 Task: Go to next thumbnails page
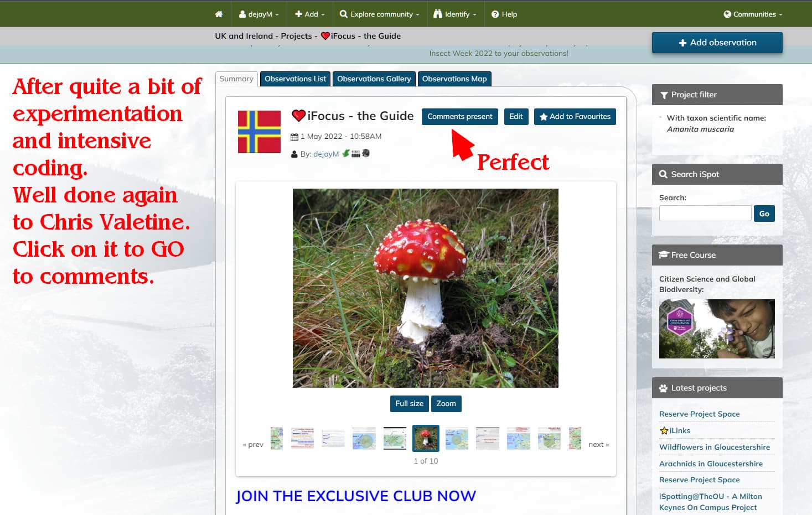tap(598, 444)
